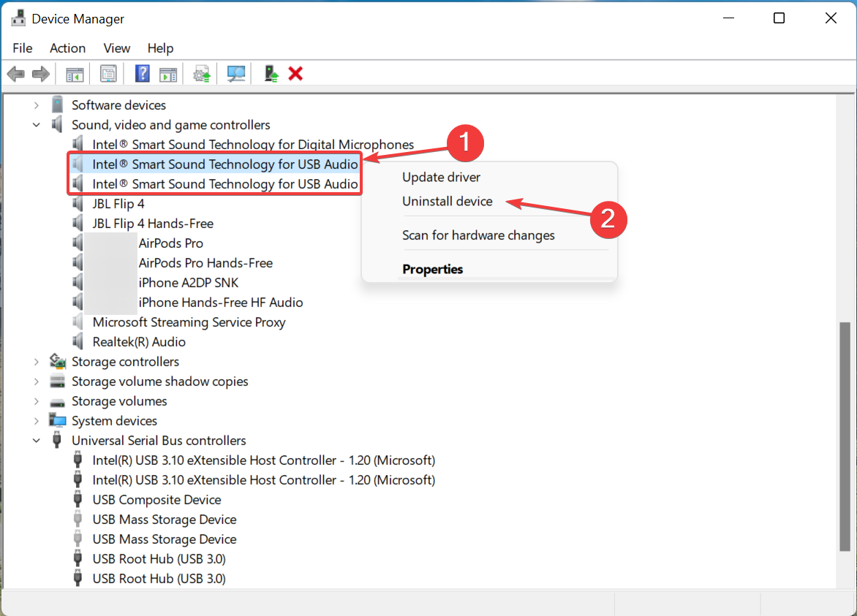
Task: Click the Update device driver toolbar icon
Action: 202,74
